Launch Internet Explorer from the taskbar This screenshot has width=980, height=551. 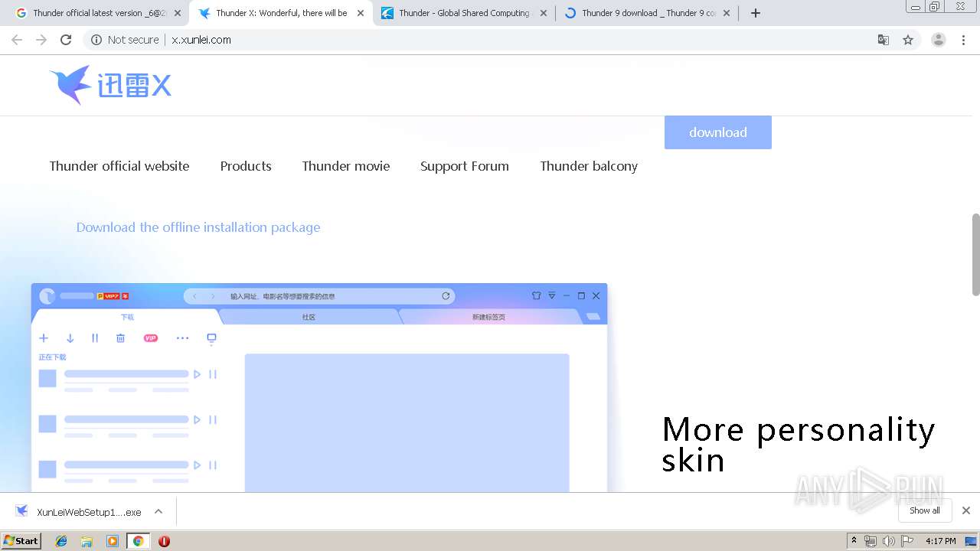click(61, 541)
